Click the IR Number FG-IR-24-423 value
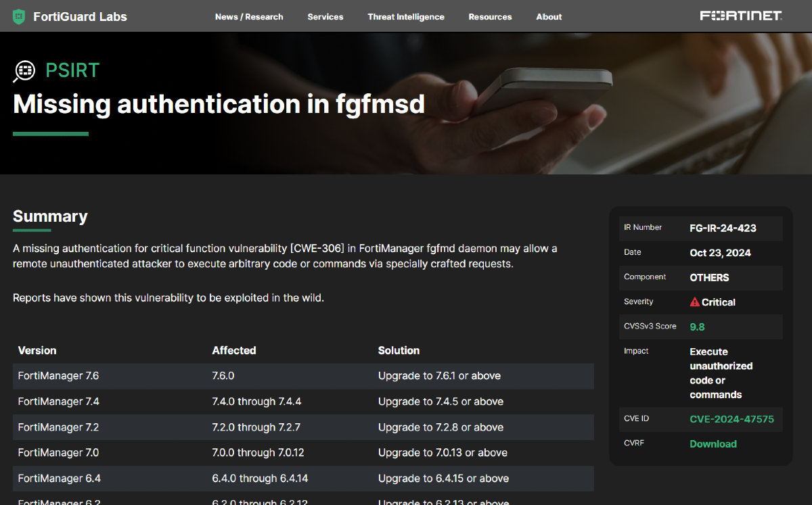Viewport: 812px width, 505px height. pyautogui.click(x=723, y=229)
